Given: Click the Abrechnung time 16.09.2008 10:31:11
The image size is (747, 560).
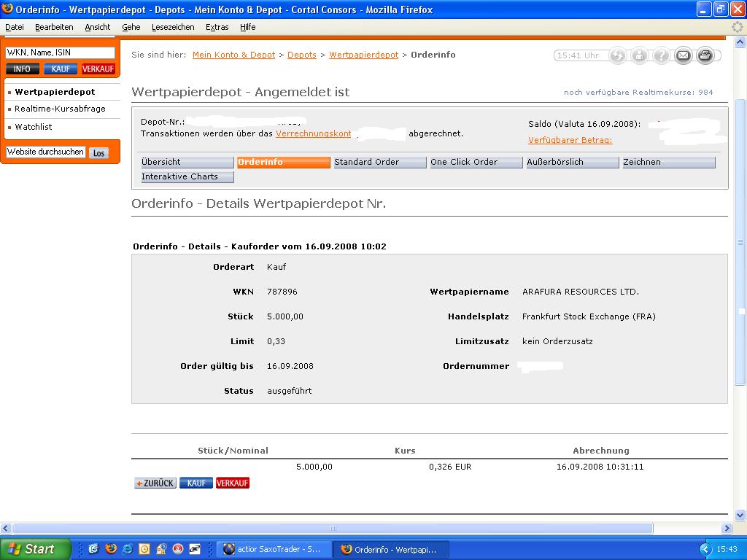Looking at the screenshot, I should 600,467.
